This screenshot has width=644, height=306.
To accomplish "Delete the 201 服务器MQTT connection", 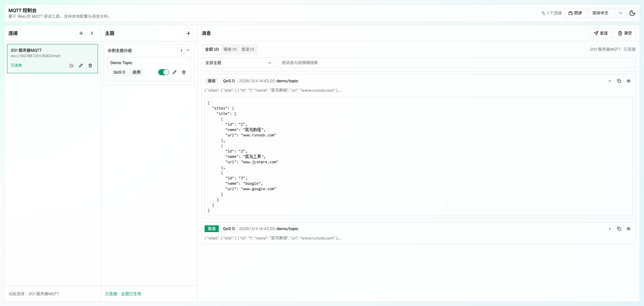I will pos(90,65).
